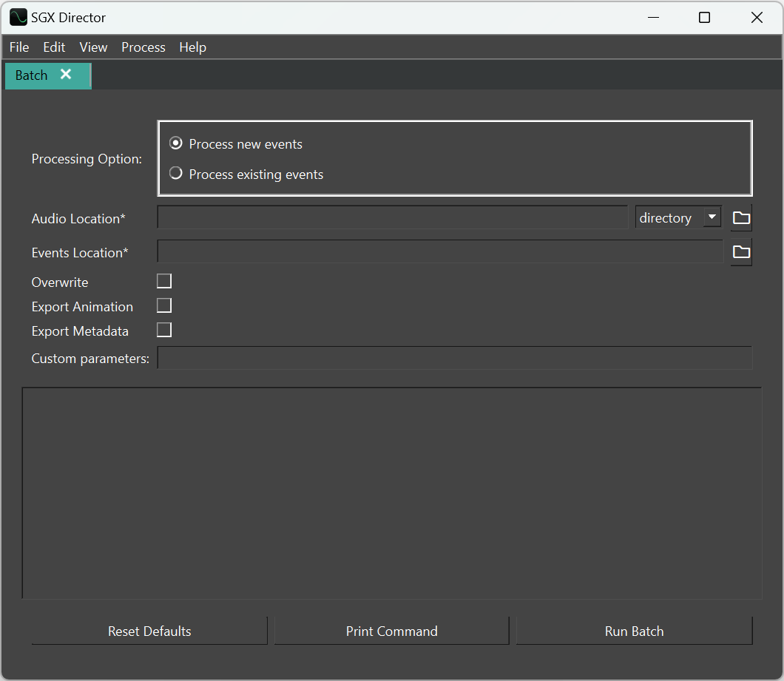Select the Process new events option

[176, 143]
